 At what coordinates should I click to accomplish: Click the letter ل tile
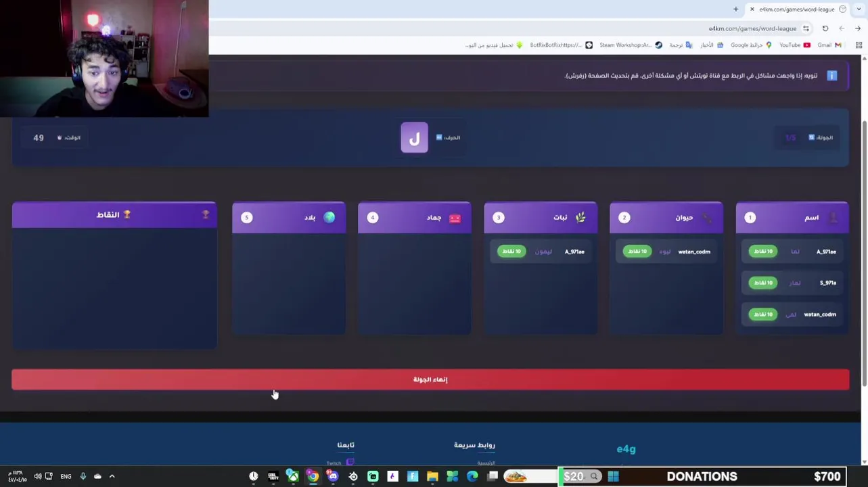click(414, 137)
